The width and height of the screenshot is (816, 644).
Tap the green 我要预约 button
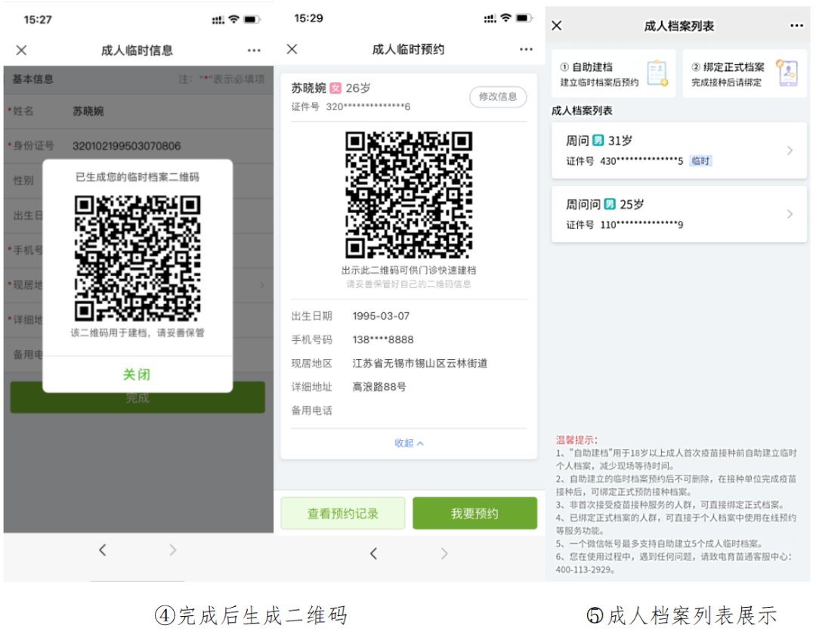[474, 513]
